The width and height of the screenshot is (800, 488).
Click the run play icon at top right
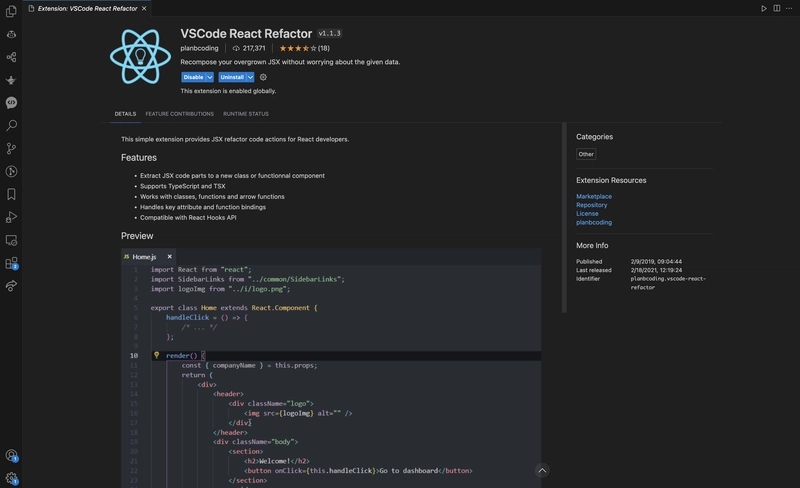[764, 8]
